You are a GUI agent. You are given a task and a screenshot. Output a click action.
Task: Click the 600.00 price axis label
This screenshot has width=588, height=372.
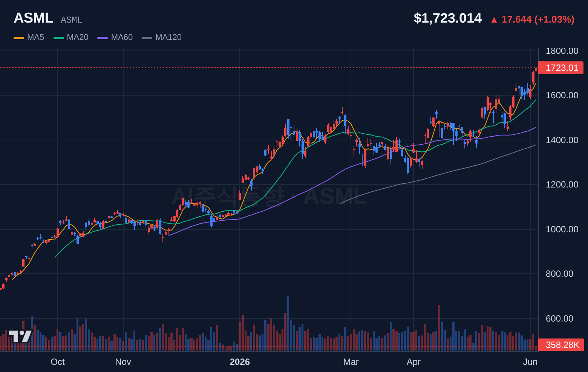pos(559,319)
